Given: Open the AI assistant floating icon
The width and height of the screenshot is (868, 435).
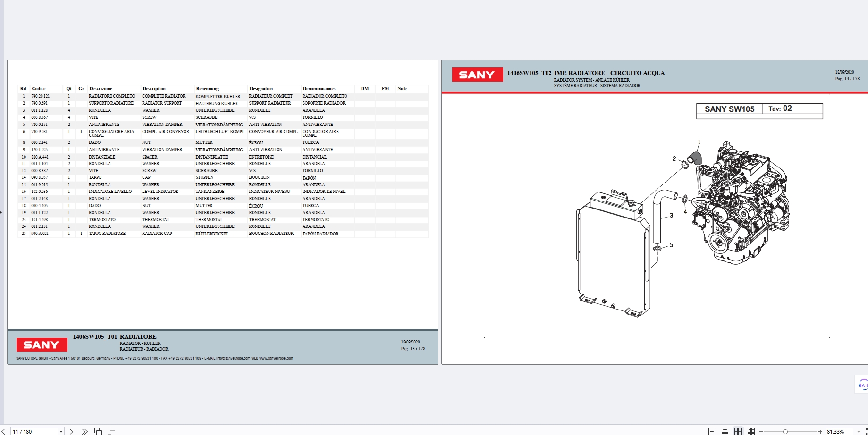Looking at the screenshot, I should point(862,385).
